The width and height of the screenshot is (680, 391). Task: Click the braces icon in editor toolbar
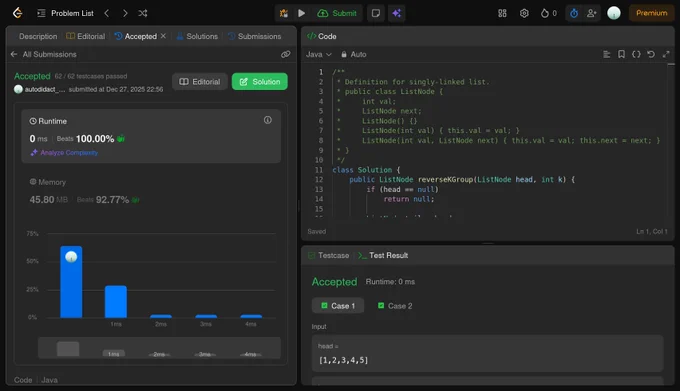636,54
